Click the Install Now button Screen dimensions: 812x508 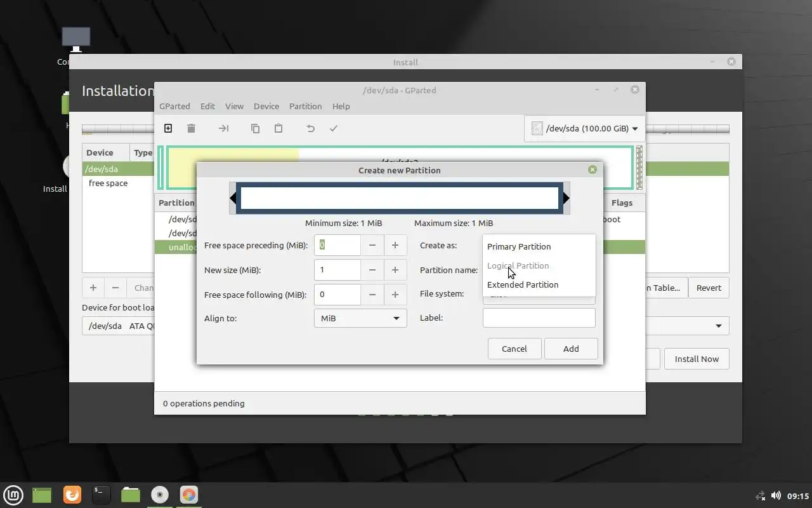click(697, 359)
